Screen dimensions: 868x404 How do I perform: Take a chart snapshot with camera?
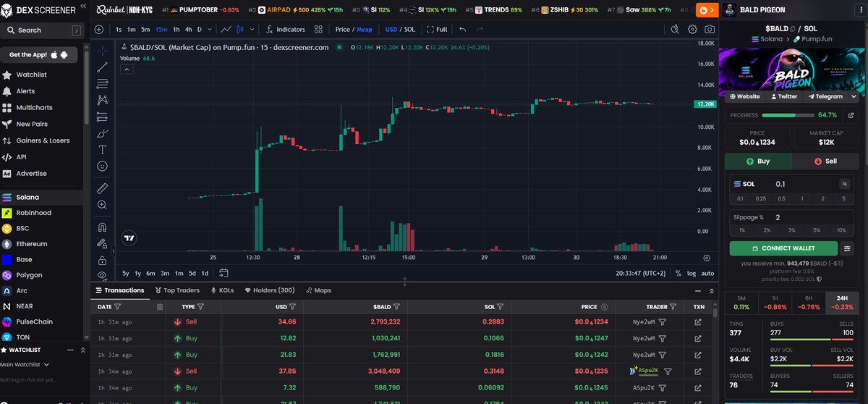(710, 30)
